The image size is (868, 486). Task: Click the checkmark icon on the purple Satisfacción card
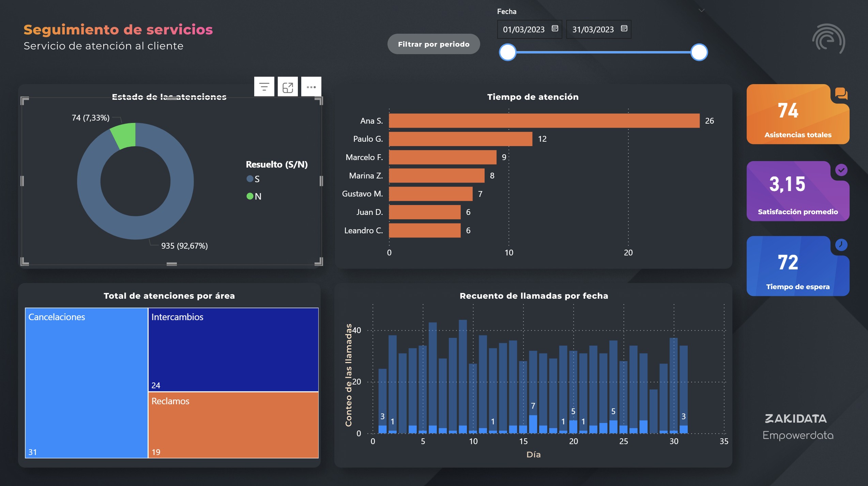[x=842, y=170]
